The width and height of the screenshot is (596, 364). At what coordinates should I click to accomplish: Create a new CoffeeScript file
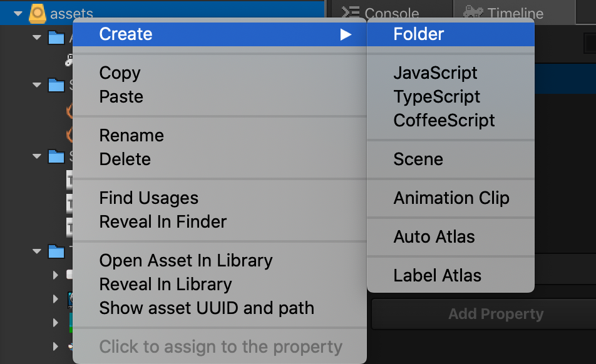(x=451, y=120)
